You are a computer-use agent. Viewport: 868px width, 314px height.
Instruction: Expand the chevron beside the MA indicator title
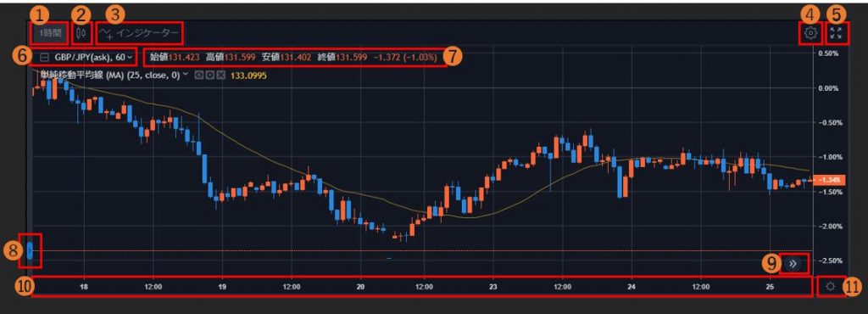[186, 74]
